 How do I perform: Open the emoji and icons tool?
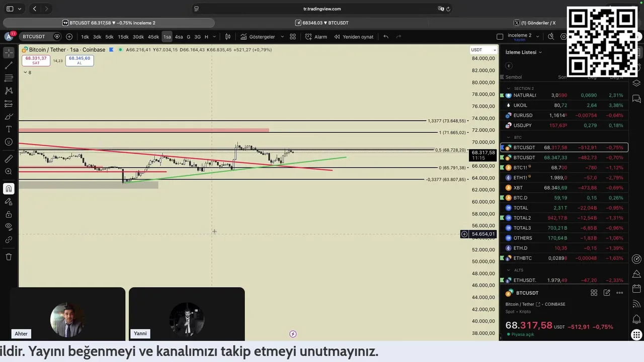9,142
